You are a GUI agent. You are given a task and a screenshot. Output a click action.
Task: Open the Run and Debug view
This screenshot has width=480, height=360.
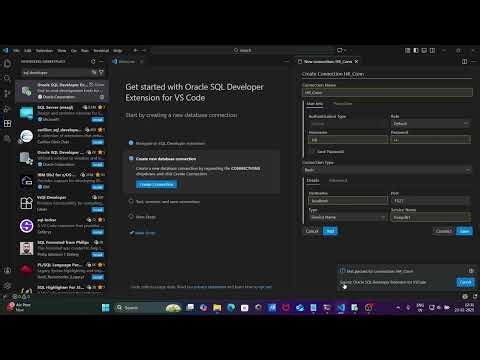click(x=7, y=109)
